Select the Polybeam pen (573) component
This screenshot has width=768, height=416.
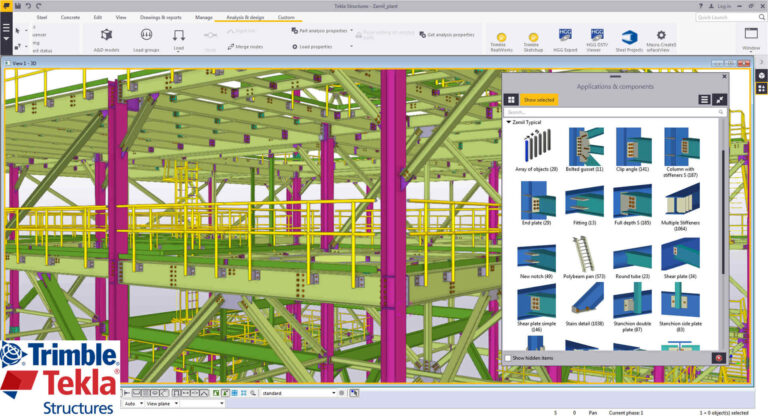click(x=584, y=258)
